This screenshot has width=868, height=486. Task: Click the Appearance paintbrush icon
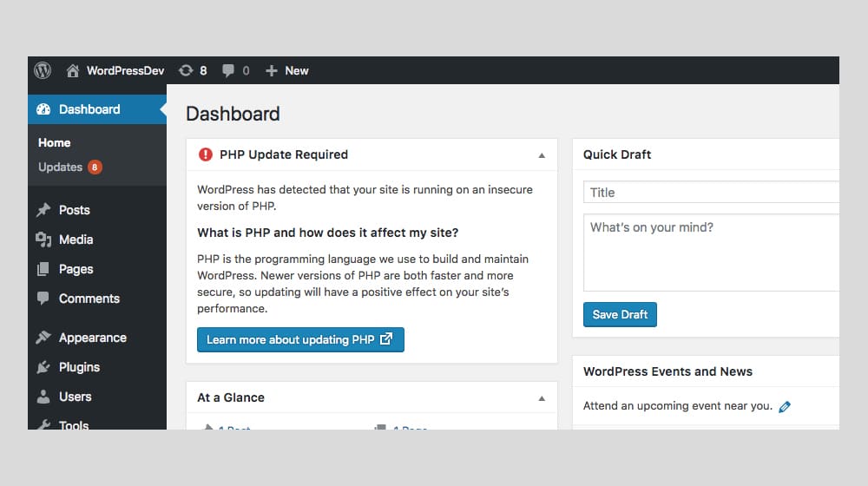coord(43,337)
